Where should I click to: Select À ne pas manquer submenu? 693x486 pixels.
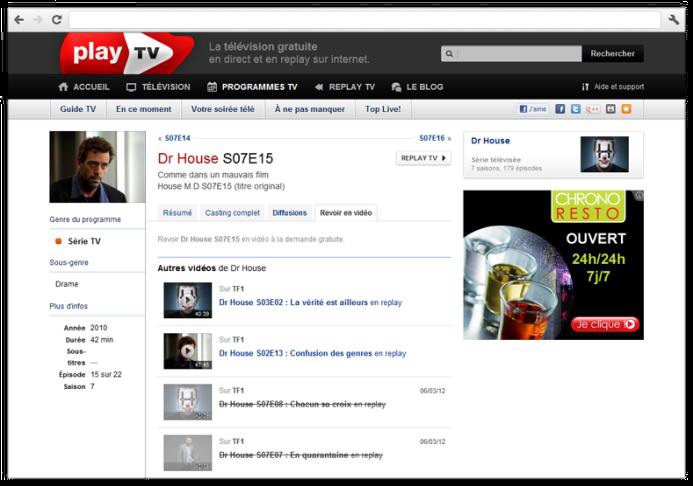[x=310, y=109]
